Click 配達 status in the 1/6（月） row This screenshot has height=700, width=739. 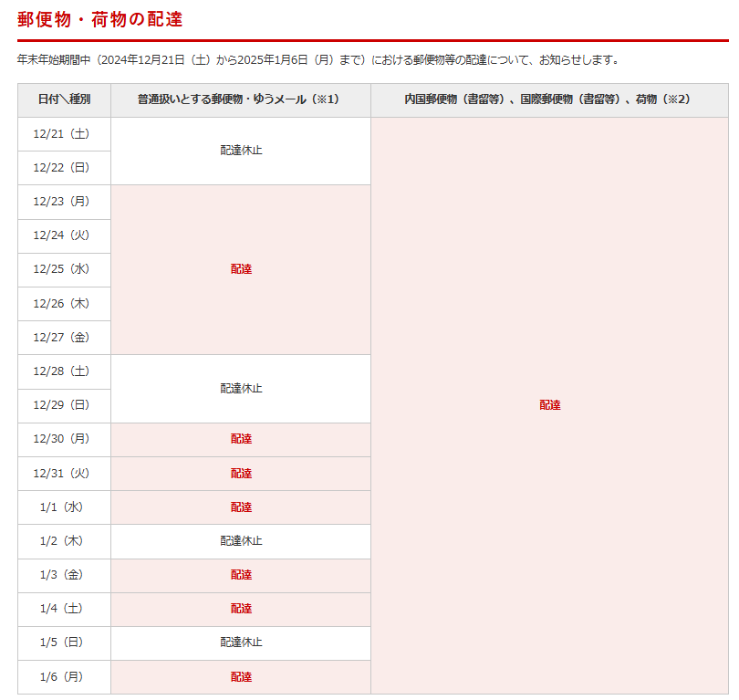click(x=241, y=677)
